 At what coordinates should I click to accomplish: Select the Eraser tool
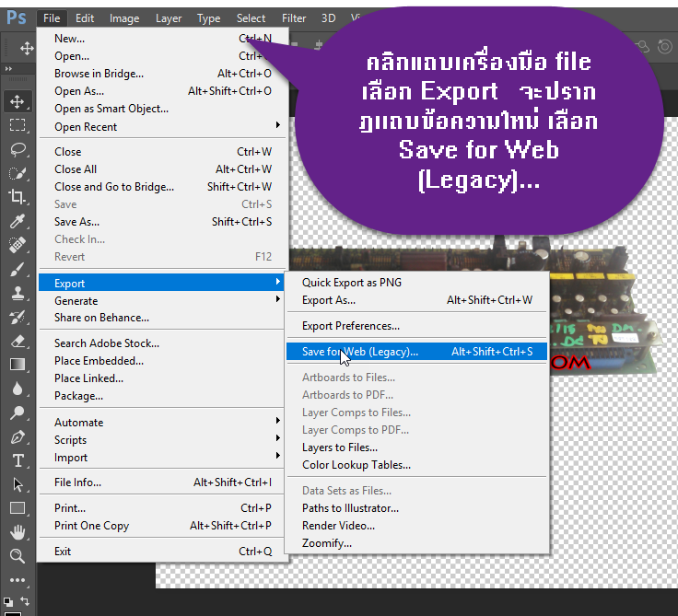pyautogui.click(x=18, y=341)
